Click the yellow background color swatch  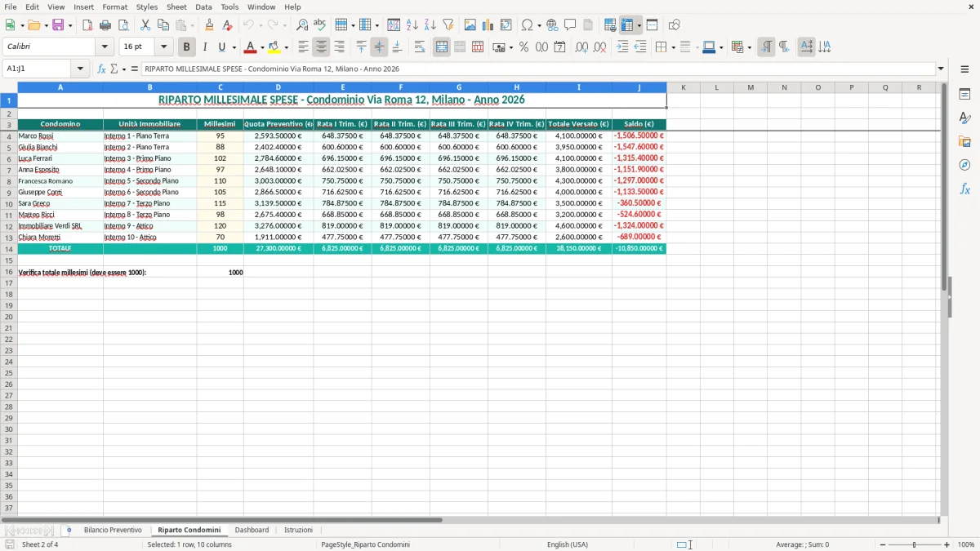tap(274, 47)
